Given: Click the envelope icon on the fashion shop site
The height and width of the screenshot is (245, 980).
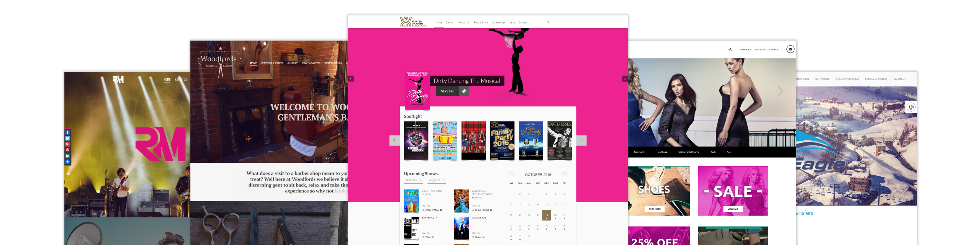Looking at the screenshot, I should 790,49.
